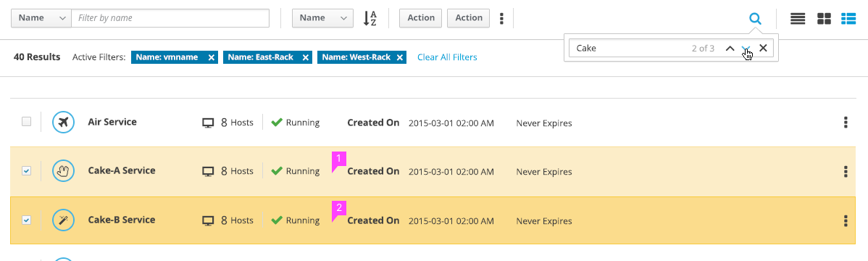
Task: Toggle A-Z sort direction icon
Action: (x=370, y=18)
